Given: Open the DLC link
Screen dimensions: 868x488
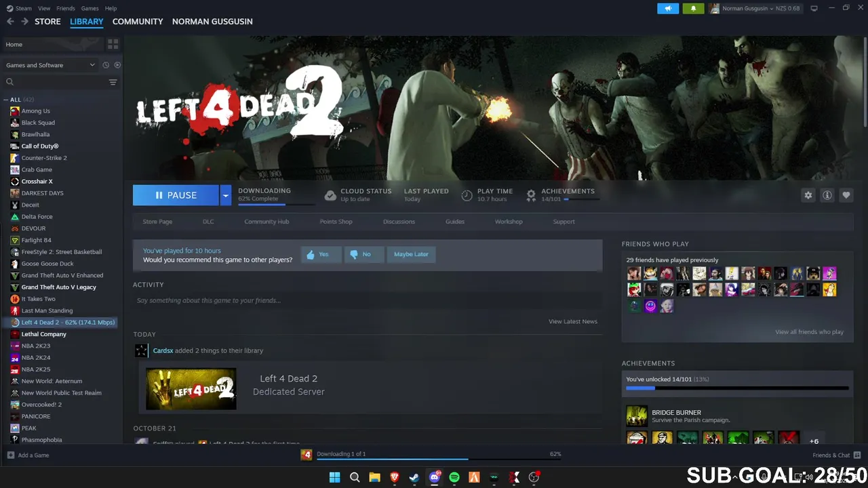Looking at the screenshot, I should point(208,222).
